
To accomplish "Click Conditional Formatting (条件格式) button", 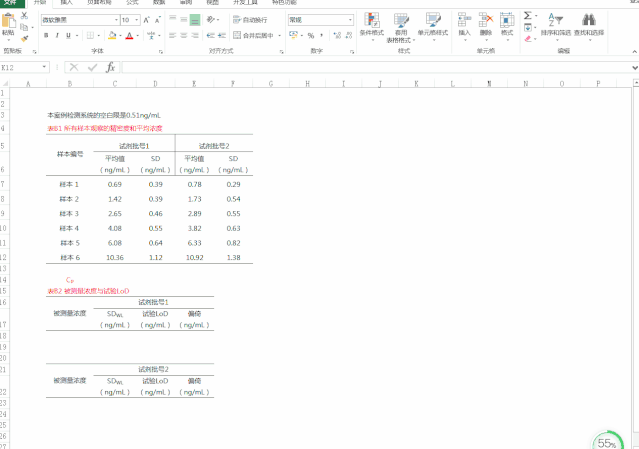I will point(371,24).
